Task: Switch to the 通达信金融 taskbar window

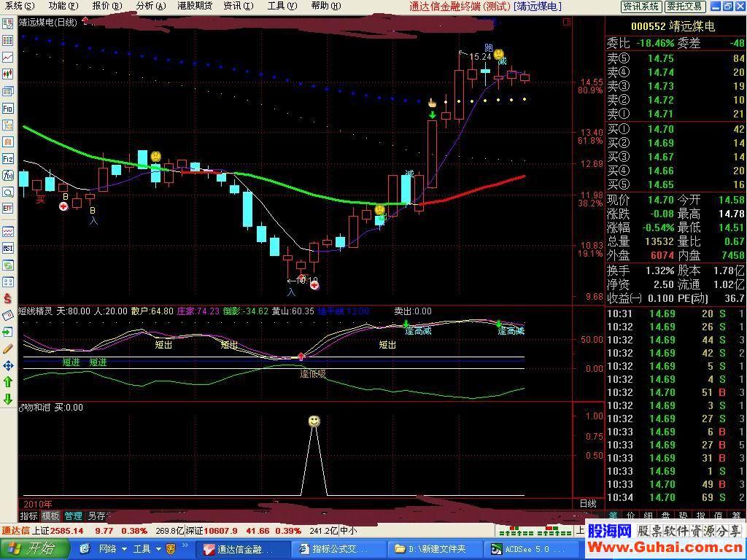Action: pos(244,549)
